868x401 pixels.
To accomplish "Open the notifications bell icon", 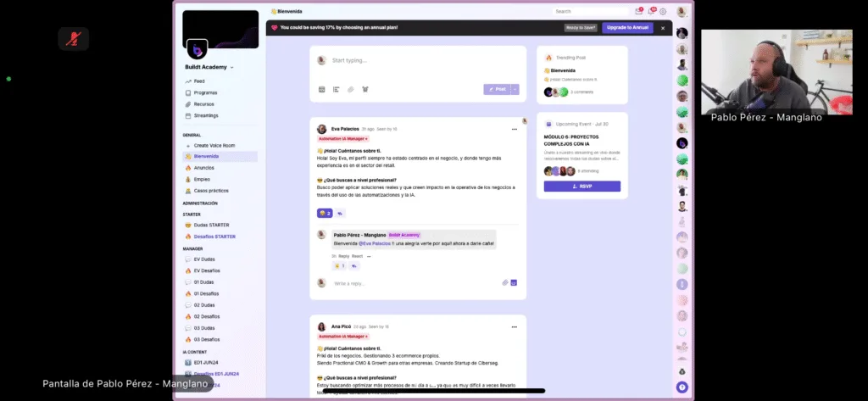I will [652, 11].
